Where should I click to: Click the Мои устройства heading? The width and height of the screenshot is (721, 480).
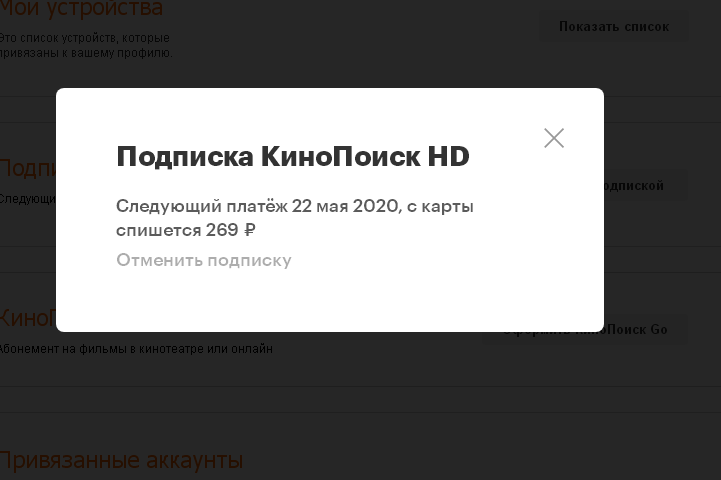click(x=81, y=8)
